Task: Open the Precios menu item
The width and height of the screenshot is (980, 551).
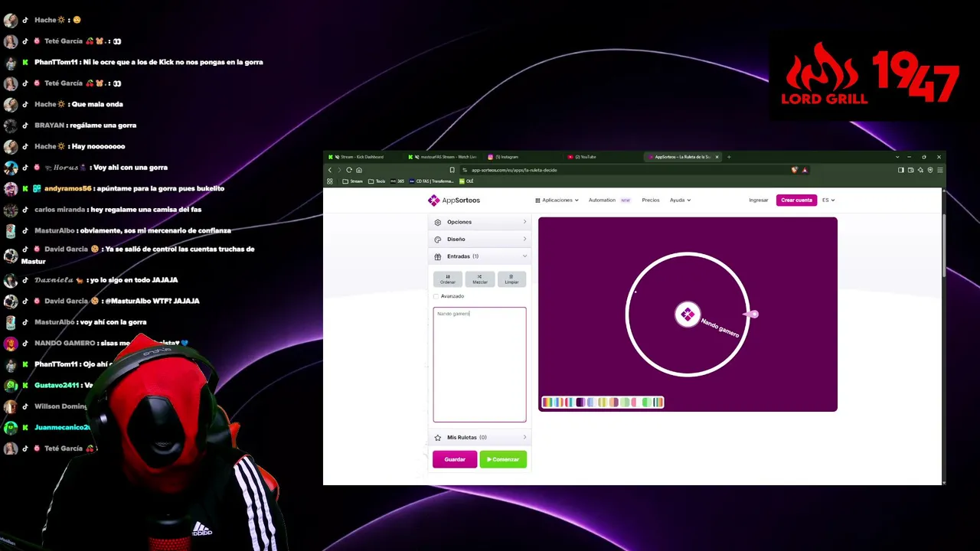Action: (x=651, y=201)
